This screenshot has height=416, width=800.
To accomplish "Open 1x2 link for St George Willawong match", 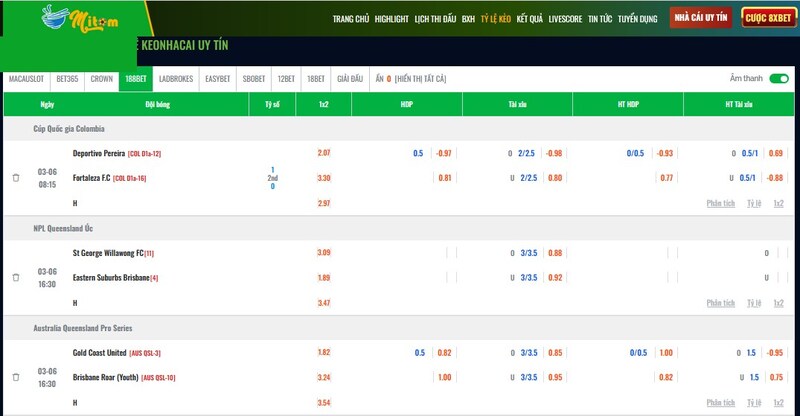I will (x=778, y=303).
